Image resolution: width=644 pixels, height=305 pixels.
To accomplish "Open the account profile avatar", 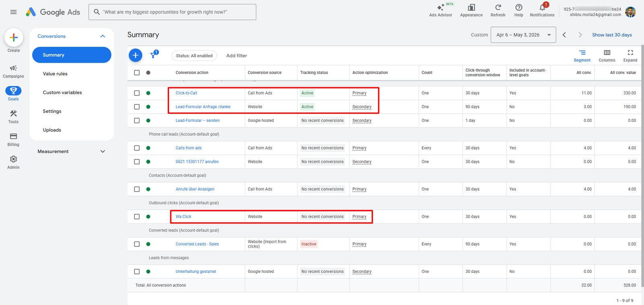I will pos(630,12).
